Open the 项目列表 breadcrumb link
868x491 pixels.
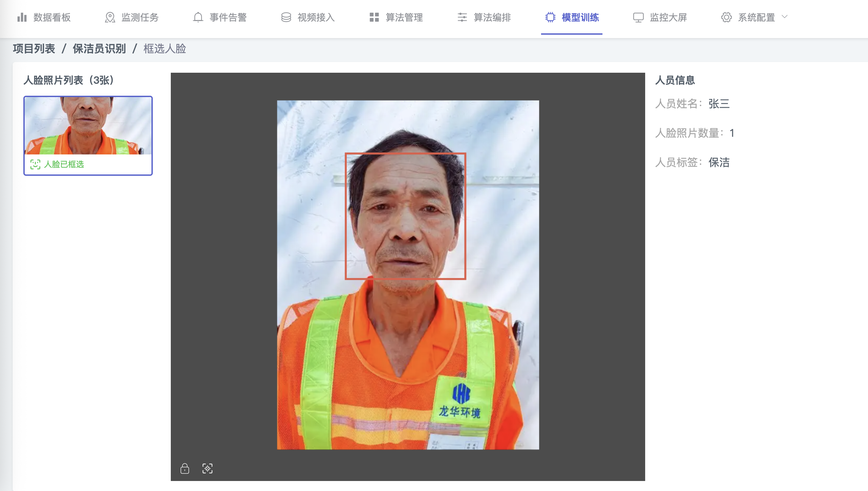33,49
